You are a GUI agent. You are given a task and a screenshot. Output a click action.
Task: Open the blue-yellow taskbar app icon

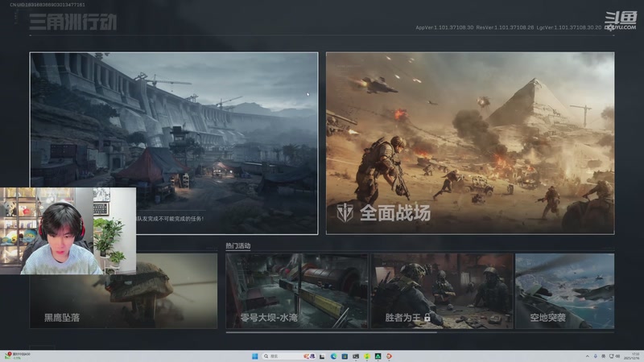[x=345, y=356]
